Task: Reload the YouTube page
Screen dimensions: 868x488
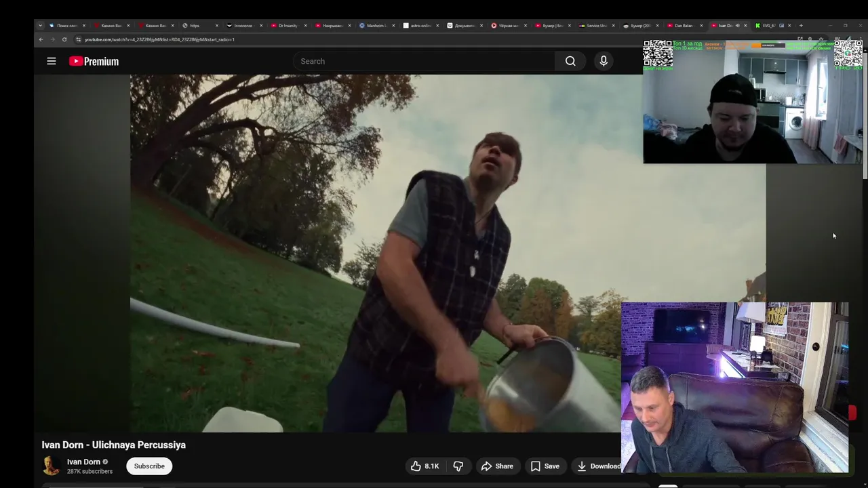Action: [64, 39]
